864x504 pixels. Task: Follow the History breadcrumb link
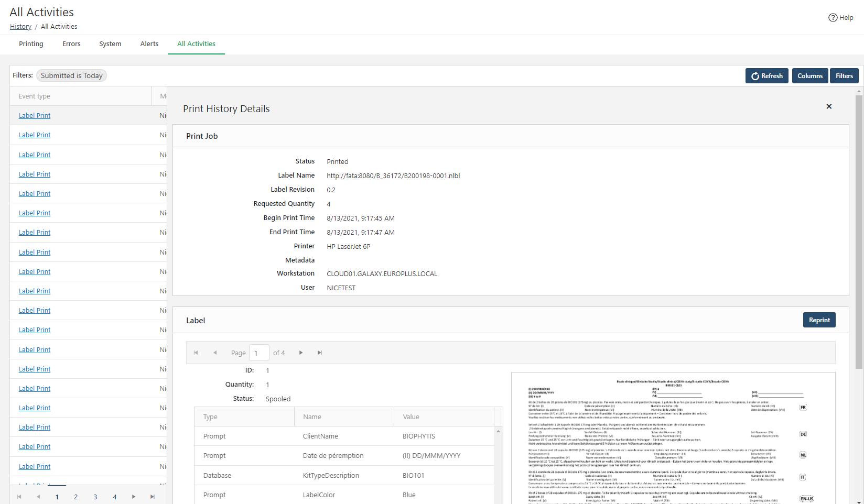pos(20,27)
